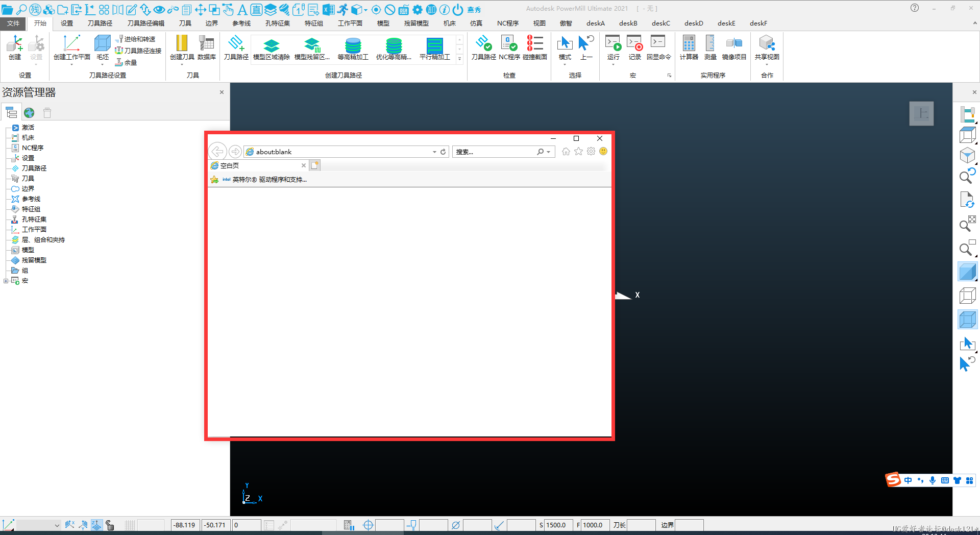Click the power icon in quick toolbar
Image resolution: width=980 pixels, height=535 pixels.
[458, 9]
